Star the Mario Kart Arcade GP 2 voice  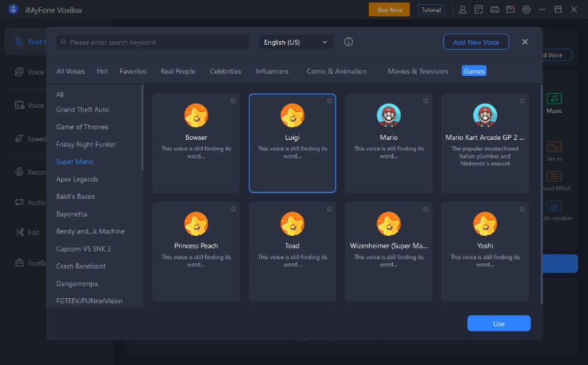tap(522, 101)
